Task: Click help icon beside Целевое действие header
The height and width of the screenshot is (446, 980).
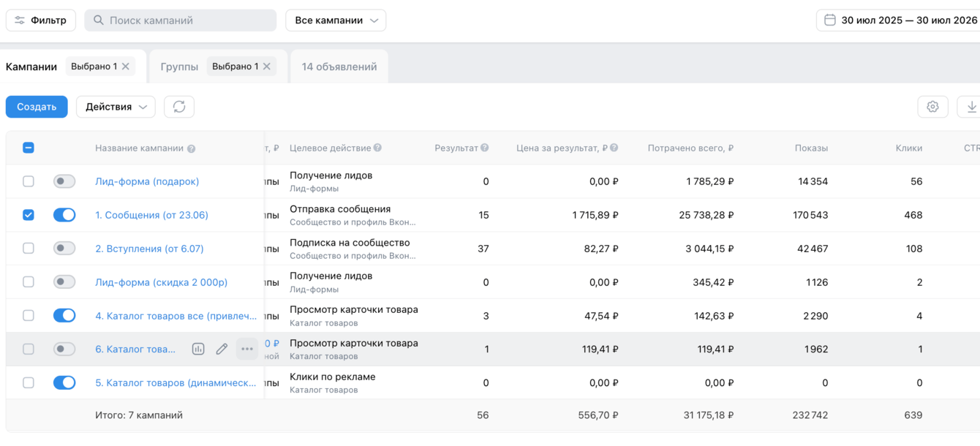Action: pyautogui.click(x=377, y=148)
